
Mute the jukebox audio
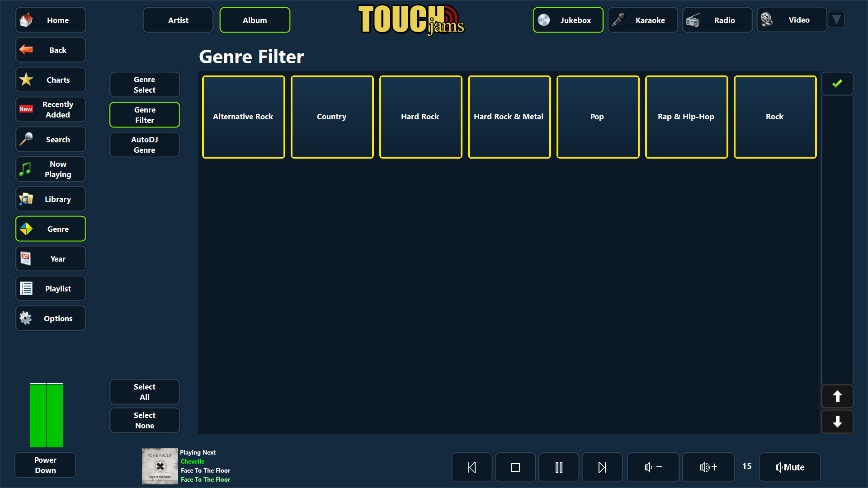point(789,467)
